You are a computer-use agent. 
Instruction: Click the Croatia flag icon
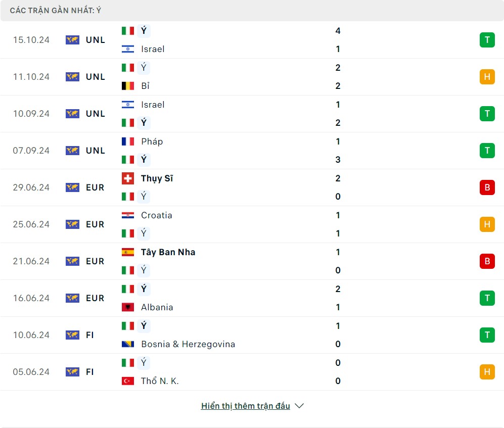128,215
